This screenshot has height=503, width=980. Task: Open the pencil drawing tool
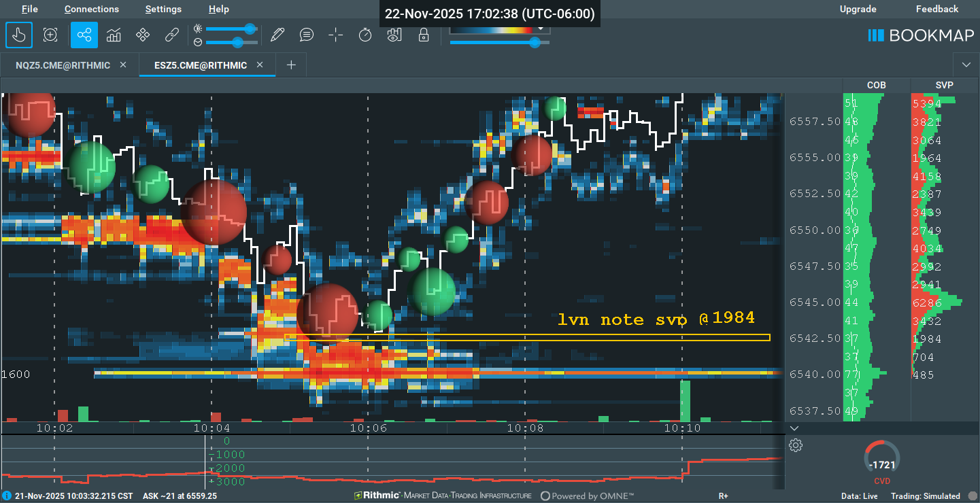point(277,35)
